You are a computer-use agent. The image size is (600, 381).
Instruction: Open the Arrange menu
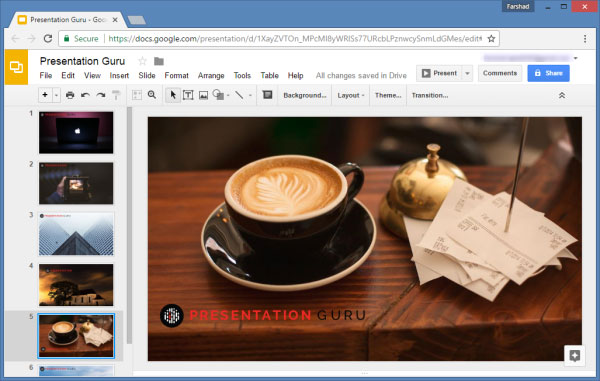tap(211, 75)
